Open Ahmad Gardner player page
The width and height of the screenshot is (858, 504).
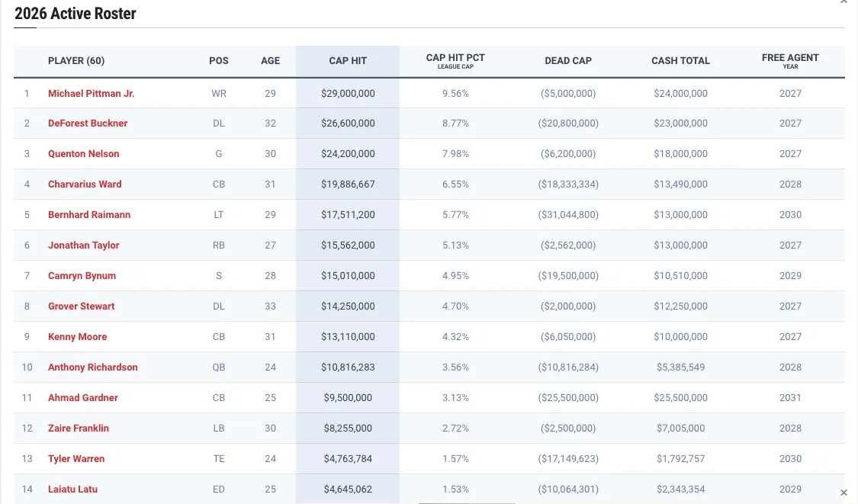83,398
